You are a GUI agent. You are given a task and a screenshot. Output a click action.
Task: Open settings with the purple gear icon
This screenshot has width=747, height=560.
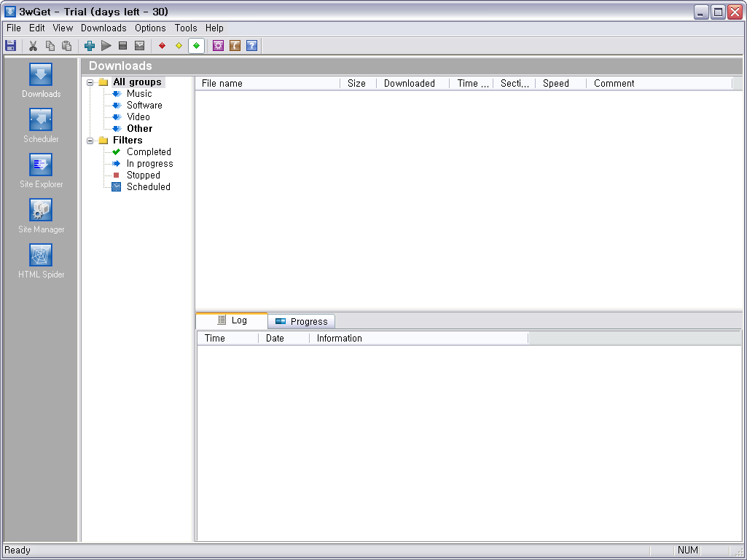[218, 46]
